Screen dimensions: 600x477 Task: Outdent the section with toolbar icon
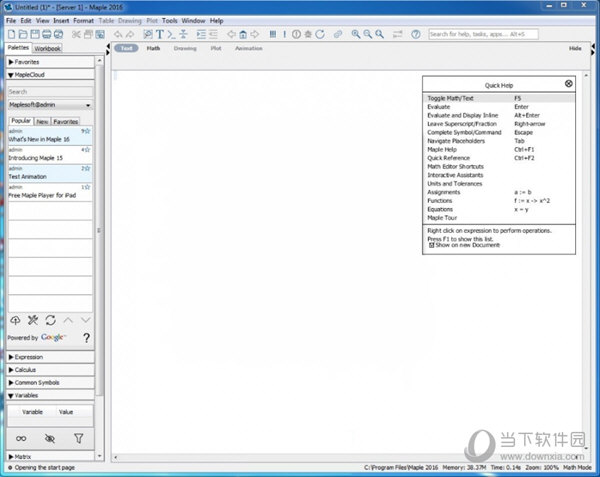213,34
